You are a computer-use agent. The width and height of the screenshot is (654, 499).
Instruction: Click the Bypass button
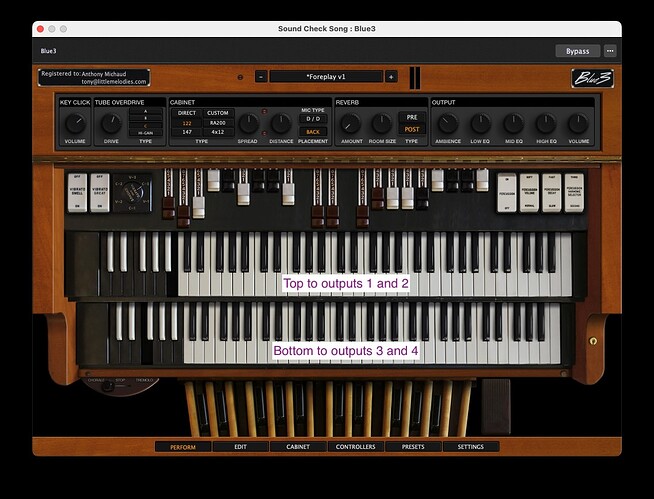(x=578, y=51)
